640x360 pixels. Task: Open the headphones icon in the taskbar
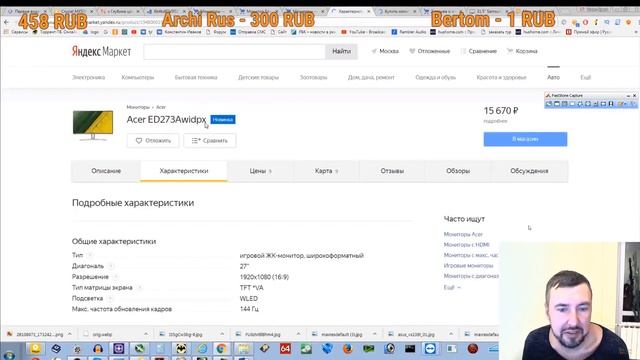click(98, 349)
